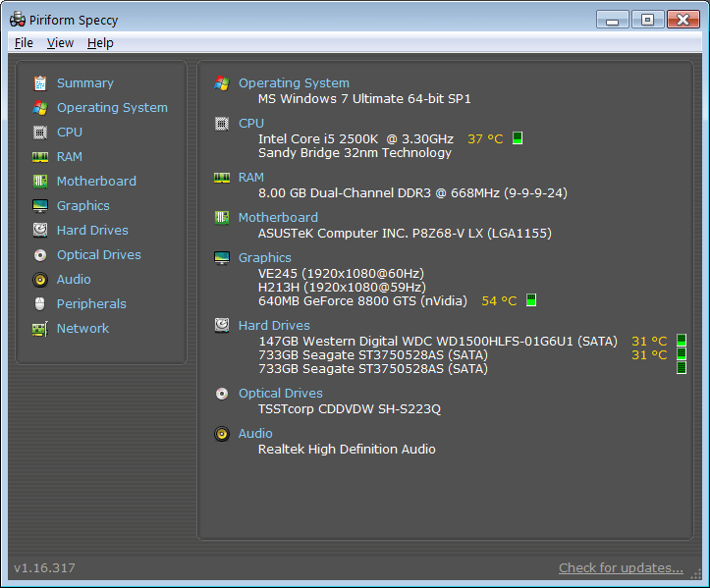Click the TSSTcorp CDDVDW SH-S223Q entry
This screenshot has height=588, width=710.
350,409
